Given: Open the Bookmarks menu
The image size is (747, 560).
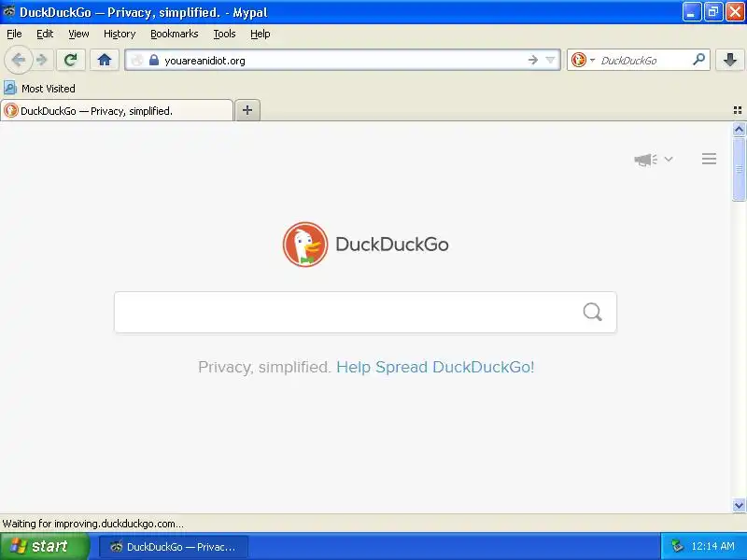Looking at the screenshot, I should coord(175,34).
